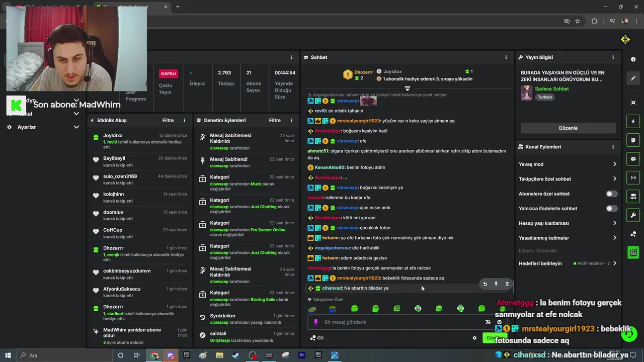
Task: Toggle the document moderation panel icon
Action: point(633,140)
